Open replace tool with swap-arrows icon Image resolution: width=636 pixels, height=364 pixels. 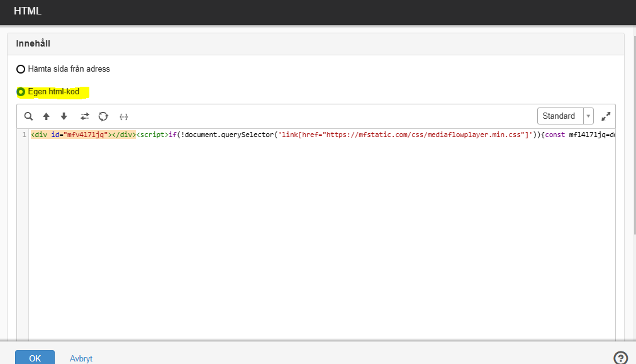(x=84, y=116)
